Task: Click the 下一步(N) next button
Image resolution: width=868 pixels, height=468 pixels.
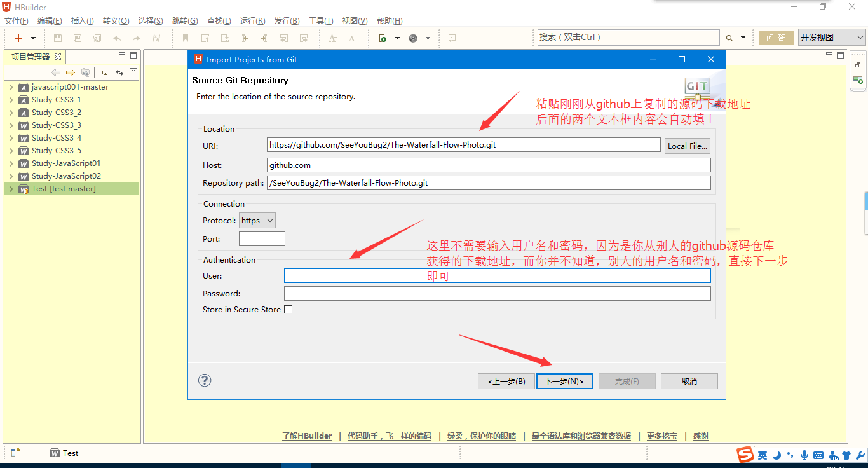Action: (564, 382)
